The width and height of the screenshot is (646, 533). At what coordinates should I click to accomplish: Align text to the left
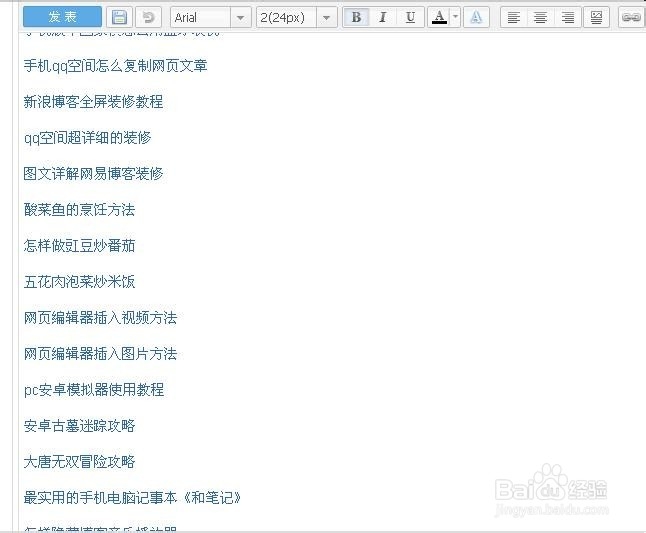(x=513, y=17)
